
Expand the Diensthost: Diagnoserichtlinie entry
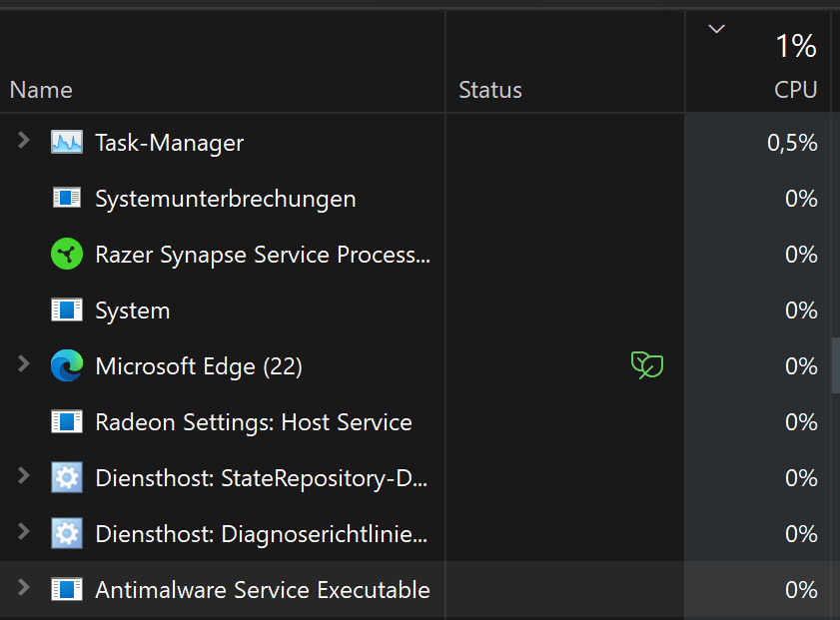tap(24, 533)
